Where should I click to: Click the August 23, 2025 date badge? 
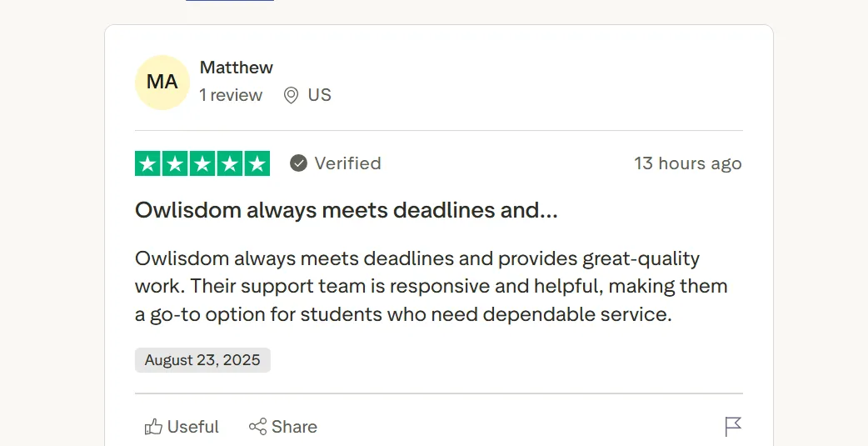click(x=202, y=360)
